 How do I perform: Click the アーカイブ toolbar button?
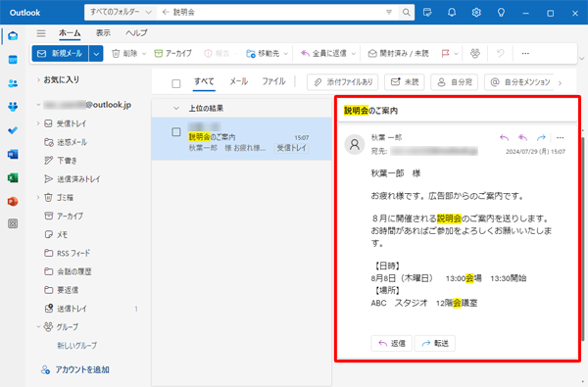click(173, 54)
